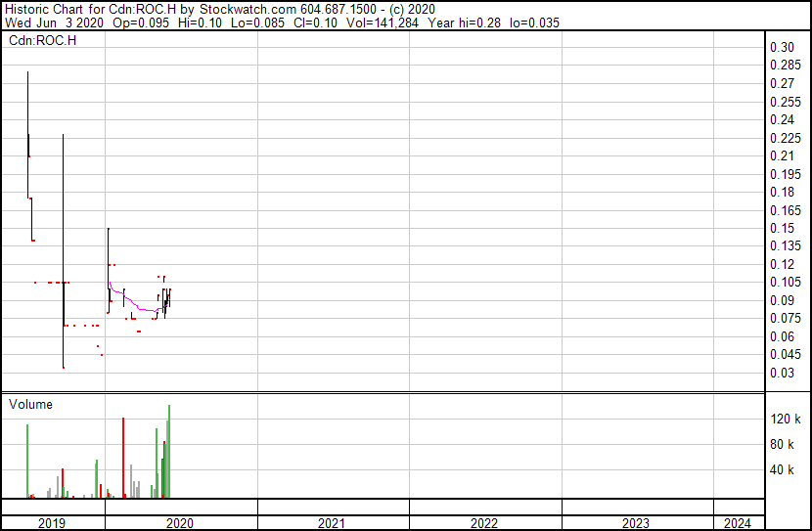Click the 0.03 price axis label
Viewport: 812px width, 531px height.
782,373
